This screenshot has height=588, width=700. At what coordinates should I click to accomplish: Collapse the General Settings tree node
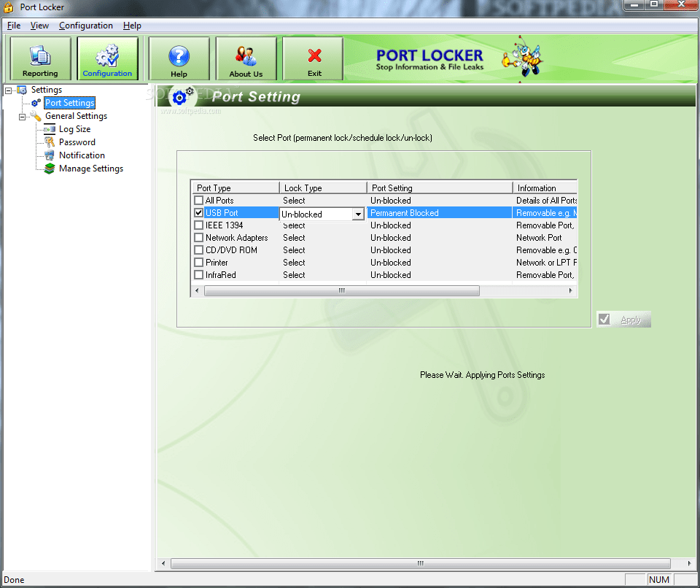click(x=23, y=117)
